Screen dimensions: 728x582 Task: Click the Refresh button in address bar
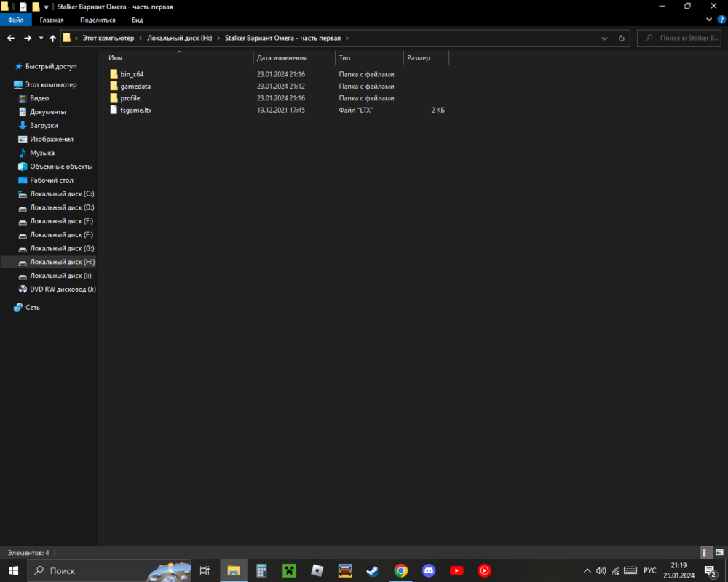point(621,38)
